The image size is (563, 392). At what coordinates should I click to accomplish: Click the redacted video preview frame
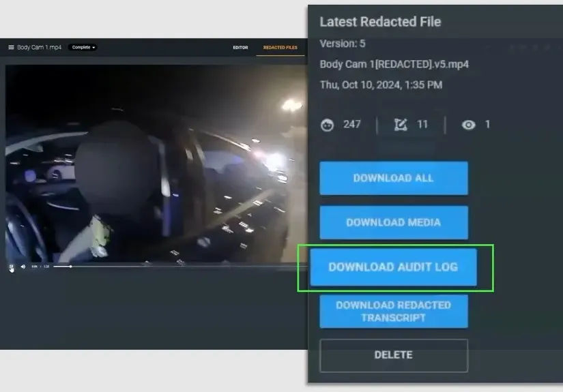tap(156, 164)
